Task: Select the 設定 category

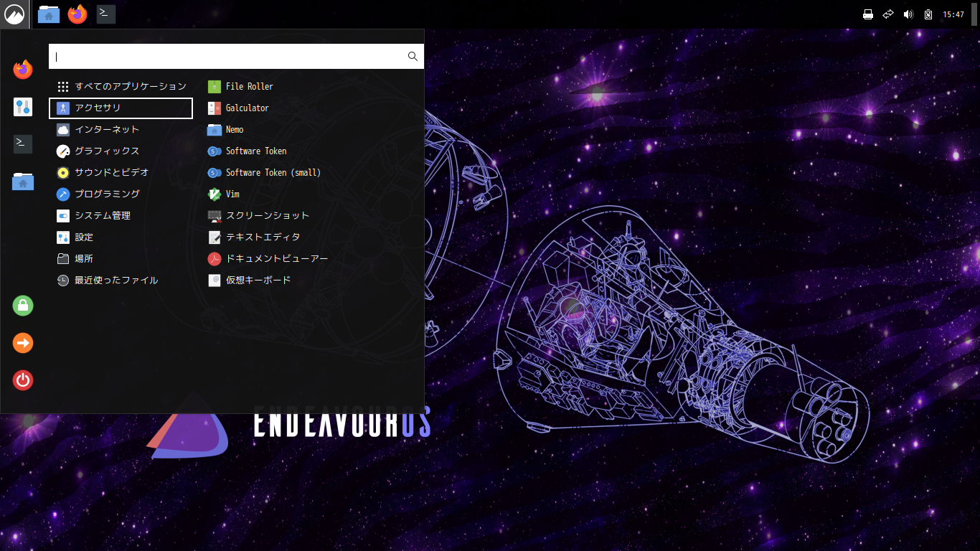Action: pyautogui.click(x=121, y=237)
